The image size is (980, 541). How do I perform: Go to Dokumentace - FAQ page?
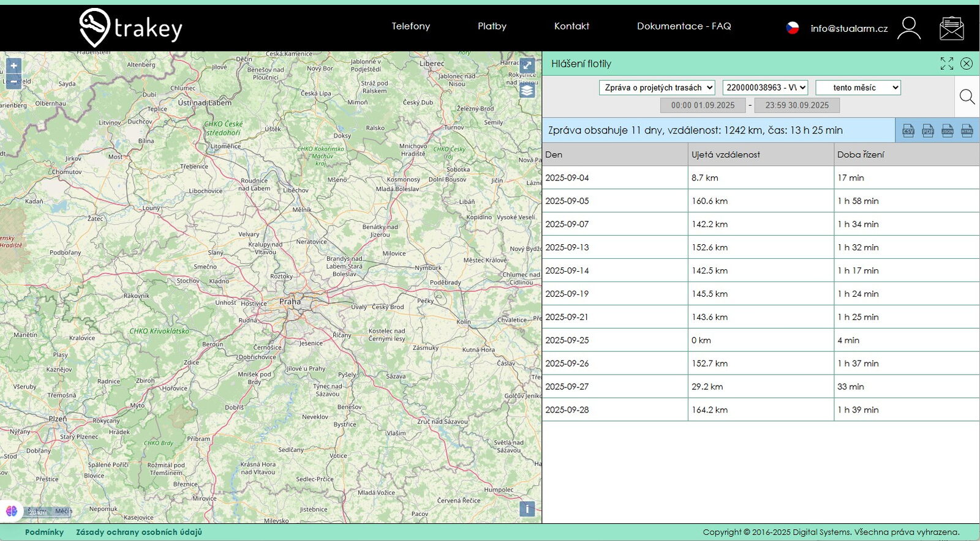(x=684, y=26)
